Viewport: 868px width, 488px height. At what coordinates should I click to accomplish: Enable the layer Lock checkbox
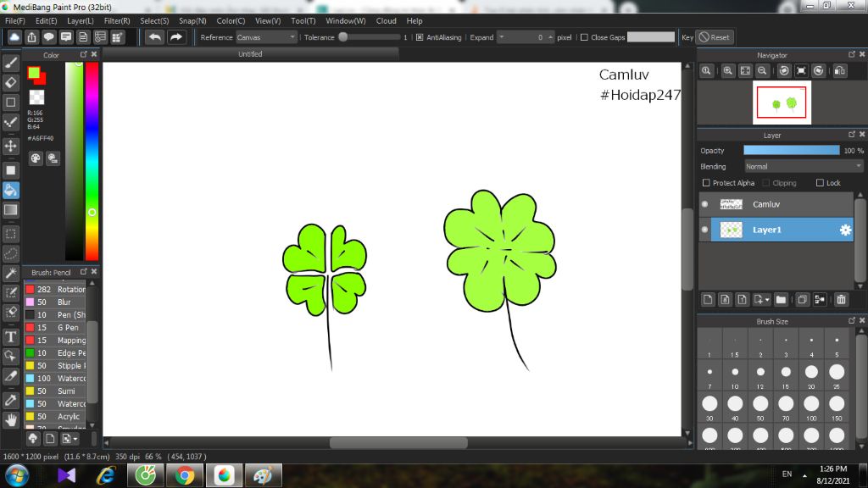[820, 183]
